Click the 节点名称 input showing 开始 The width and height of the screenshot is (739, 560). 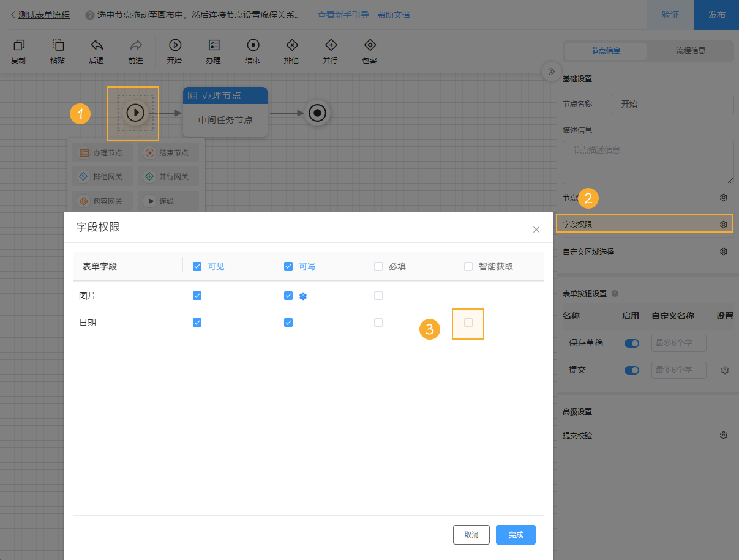point(672,104)
